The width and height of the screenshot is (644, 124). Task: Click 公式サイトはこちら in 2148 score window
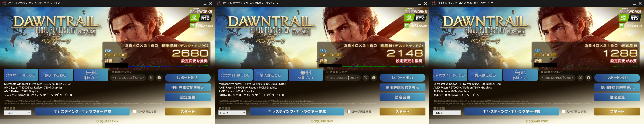click(x=235, y=75)
